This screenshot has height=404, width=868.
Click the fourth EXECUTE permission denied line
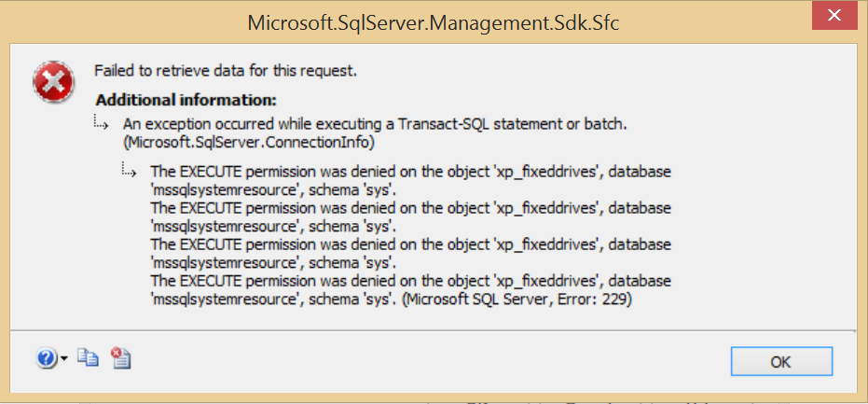(409, 280)
